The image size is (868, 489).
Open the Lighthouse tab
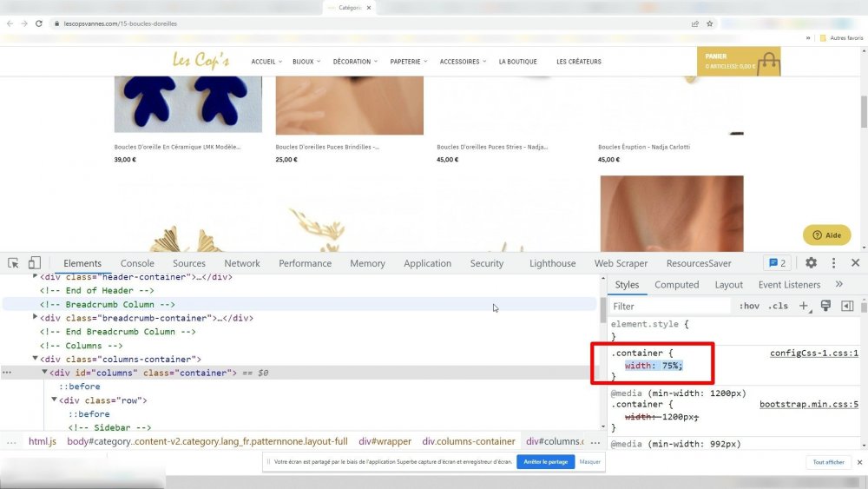click(x=552, y=263)
